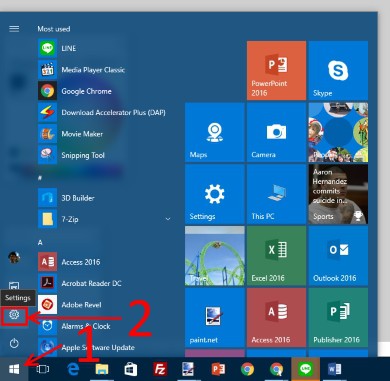Open File Explorer from taskbar
The image size is (390, 381).
(x=102, y=369)
